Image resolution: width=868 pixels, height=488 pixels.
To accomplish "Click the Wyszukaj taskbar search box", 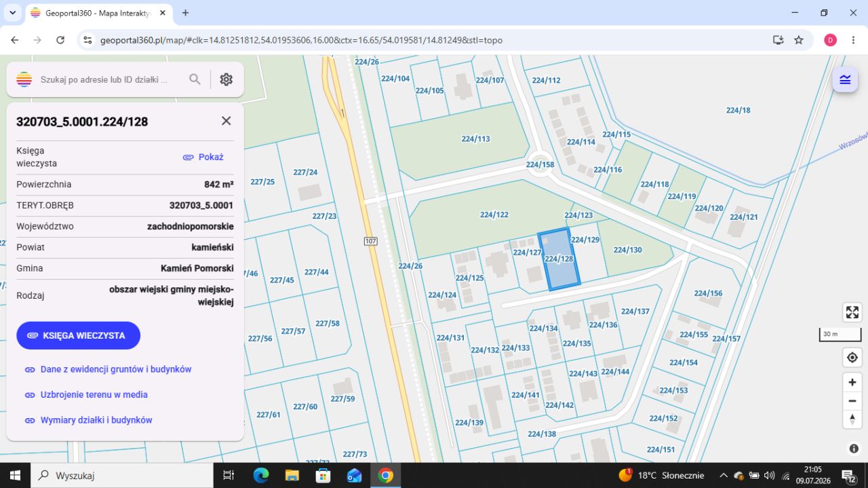I will [122, 475].
